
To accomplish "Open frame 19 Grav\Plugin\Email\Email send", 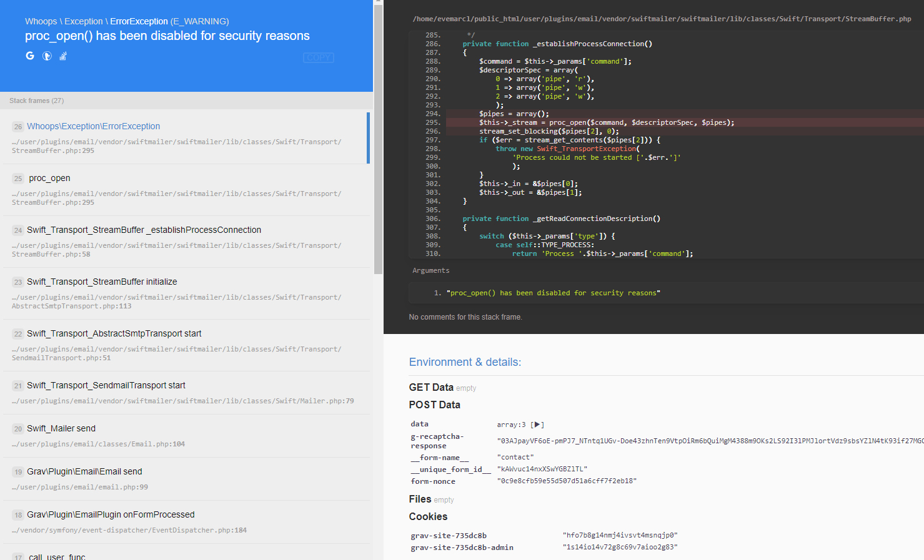I will [186, 479].
